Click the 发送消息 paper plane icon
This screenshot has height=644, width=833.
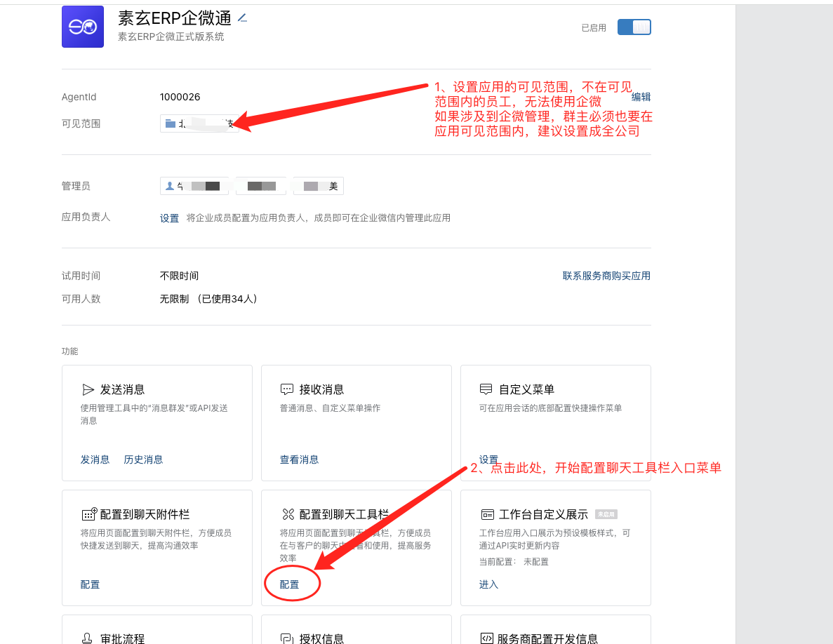point(88,389)
